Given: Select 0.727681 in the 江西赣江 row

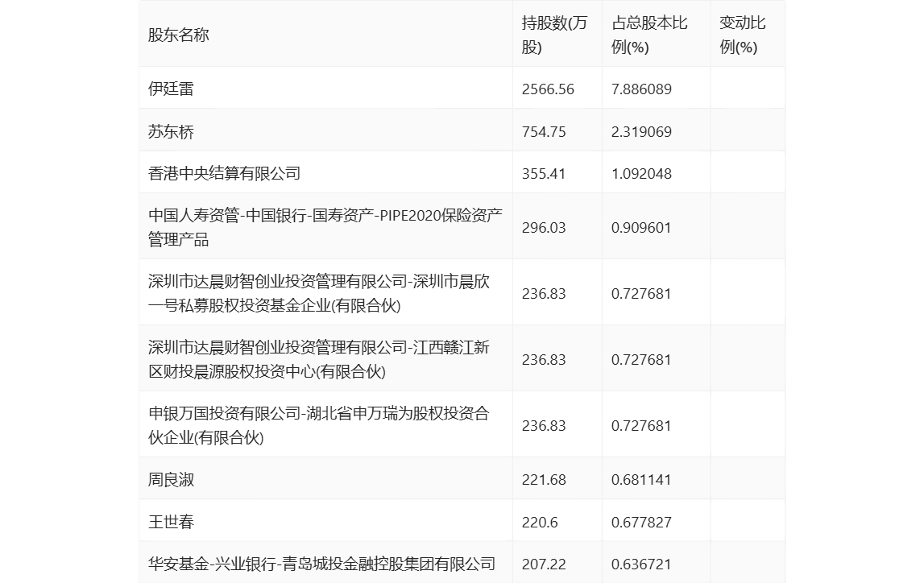Looking at the screenshot, I should (x=642, y=359).
